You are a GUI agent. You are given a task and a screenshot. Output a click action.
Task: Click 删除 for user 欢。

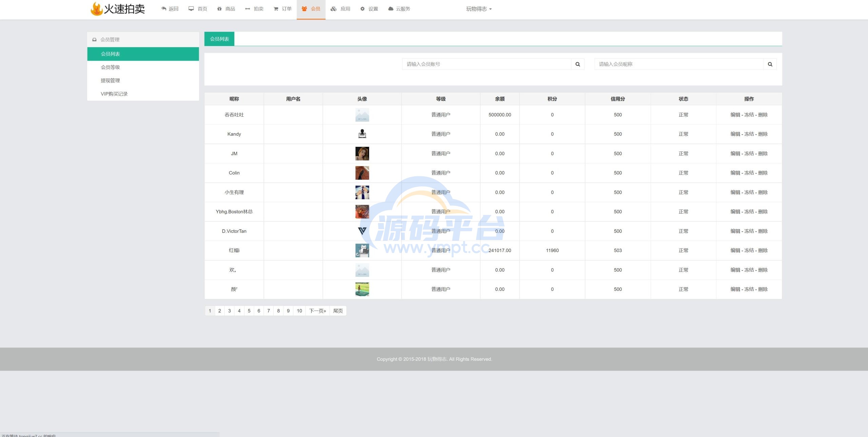coord(763,270)
